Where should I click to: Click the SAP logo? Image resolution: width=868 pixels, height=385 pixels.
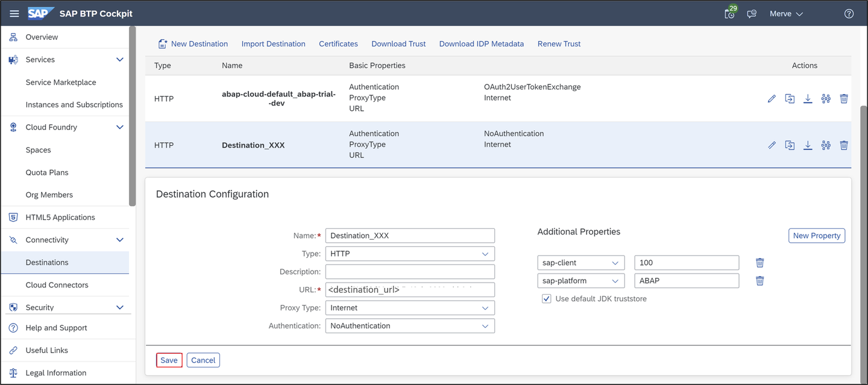pyautogui.click(x=40, y=13)
